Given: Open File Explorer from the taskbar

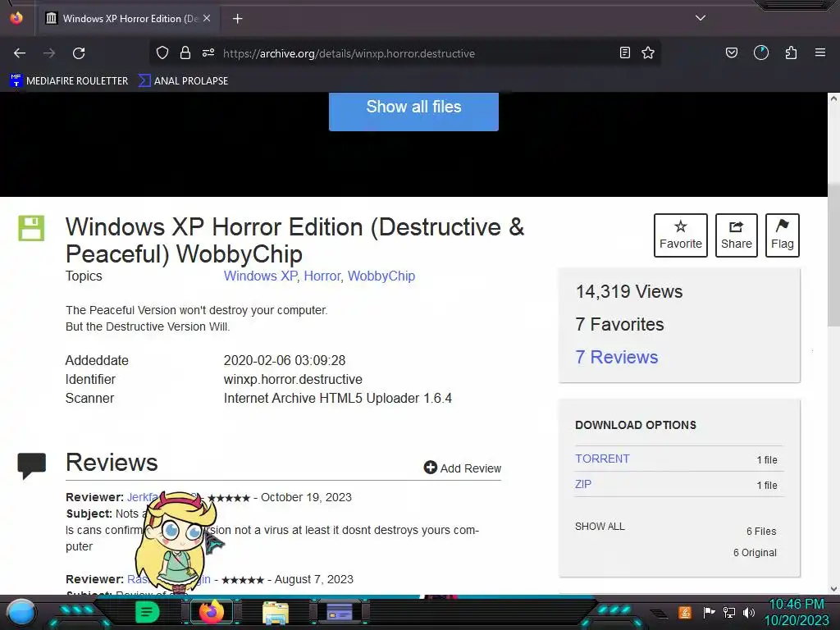Looking at the screenshot, I should 276,612.
